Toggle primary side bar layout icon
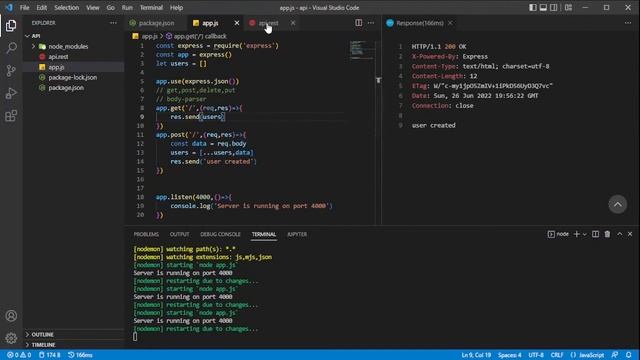640x360 pixels. click(533, 7)
